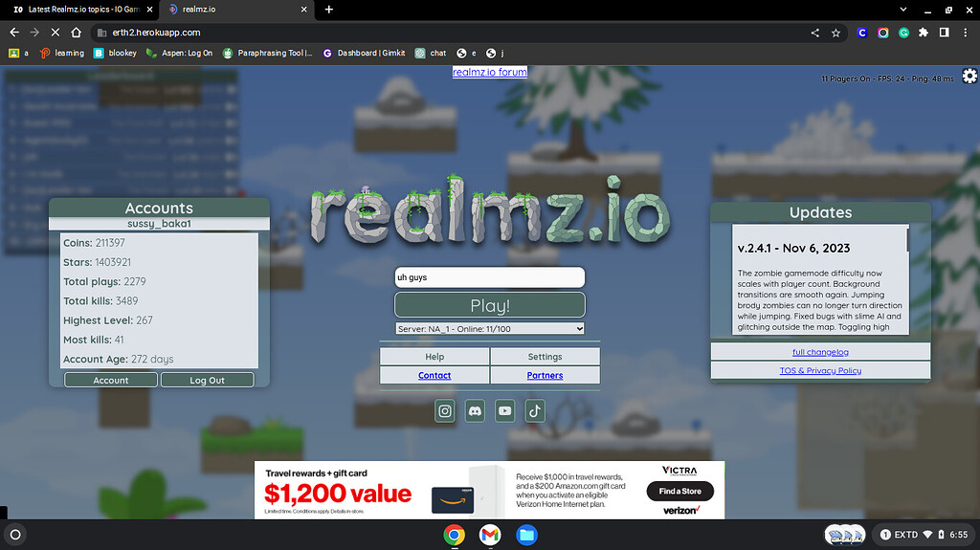Follow the Contact link
This screenshot has width=980, height=550.
pos(434,375)
